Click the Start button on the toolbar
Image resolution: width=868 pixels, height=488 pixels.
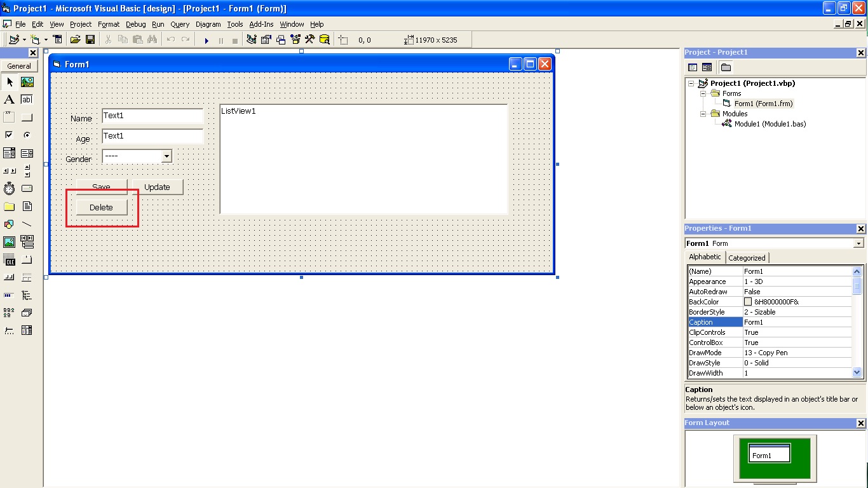click(x=207, y=39)
